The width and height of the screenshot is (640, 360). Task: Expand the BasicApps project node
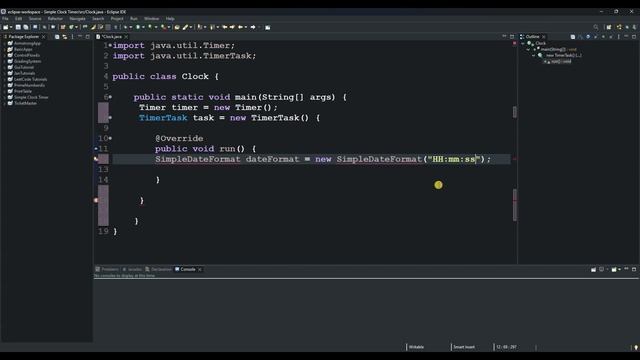(x=4, y=49)
